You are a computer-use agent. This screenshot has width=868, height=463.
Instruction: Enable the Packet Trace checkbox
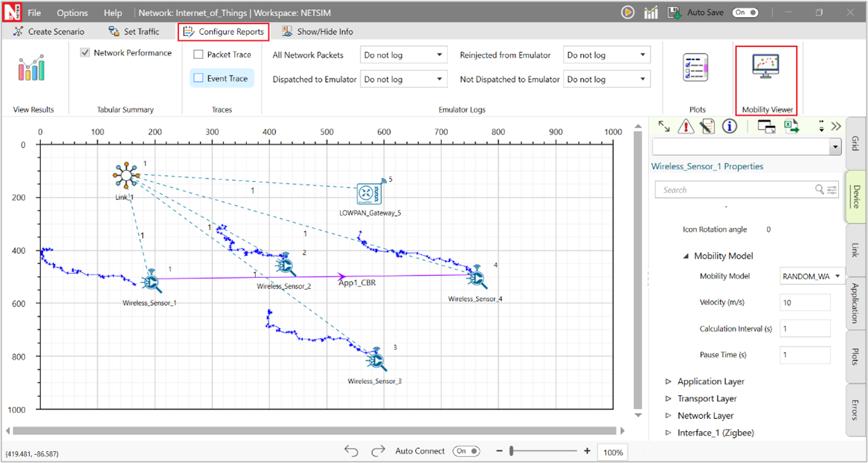198,55
